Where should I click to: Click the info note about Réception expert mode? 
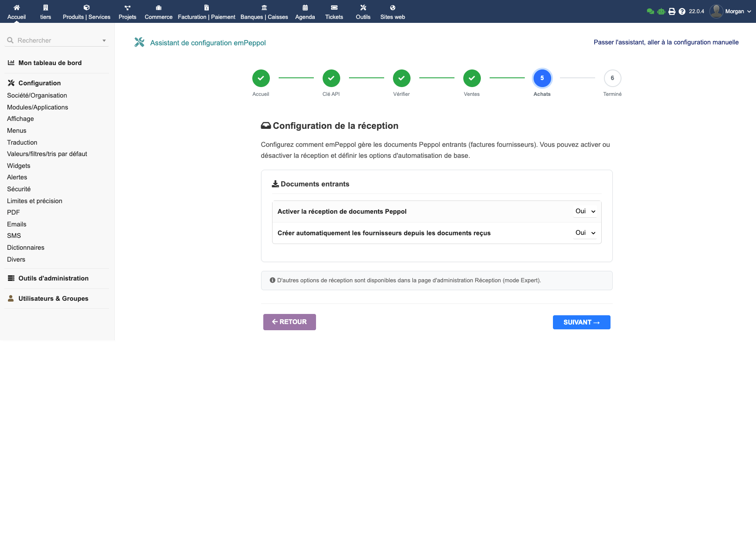coord(437,281)
